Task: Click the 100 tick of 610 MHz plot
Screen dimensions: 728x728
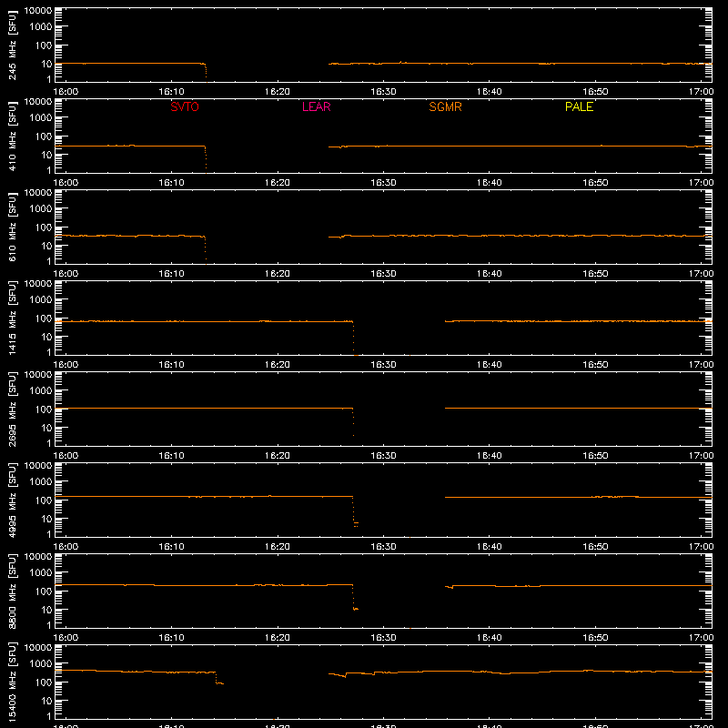Action: [x=44, y=227]
